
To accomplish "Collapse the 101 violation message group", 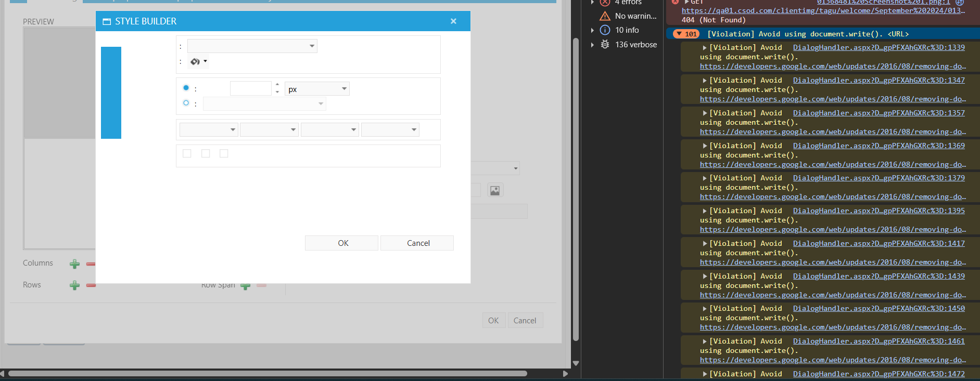I will pos(679,34).
